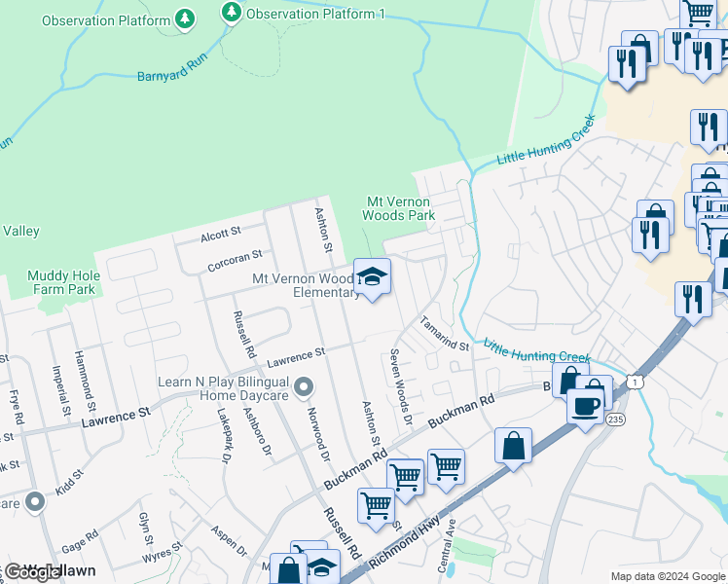
Task: Click the Aspen Dr label
Action: click(x=229, y=540)
